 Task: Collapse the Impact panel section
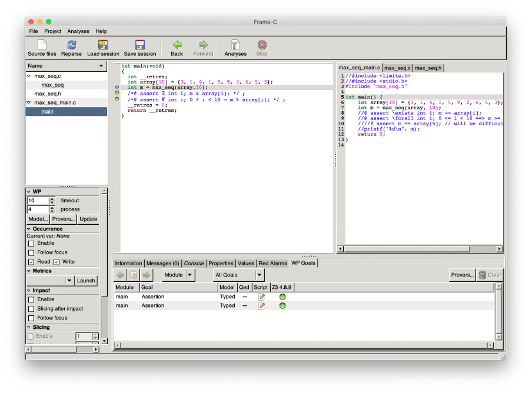(29, 291)
